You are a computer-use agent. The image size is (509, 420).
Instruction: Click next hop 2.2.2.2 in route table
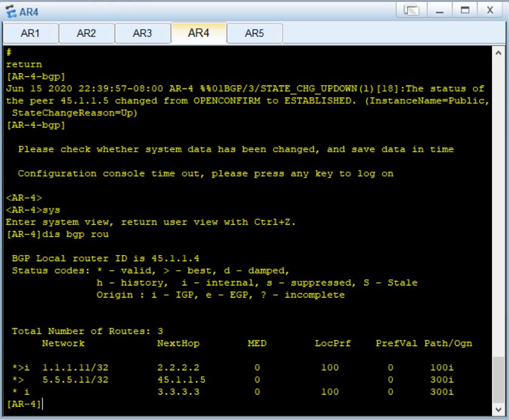[x=179, y=368]
